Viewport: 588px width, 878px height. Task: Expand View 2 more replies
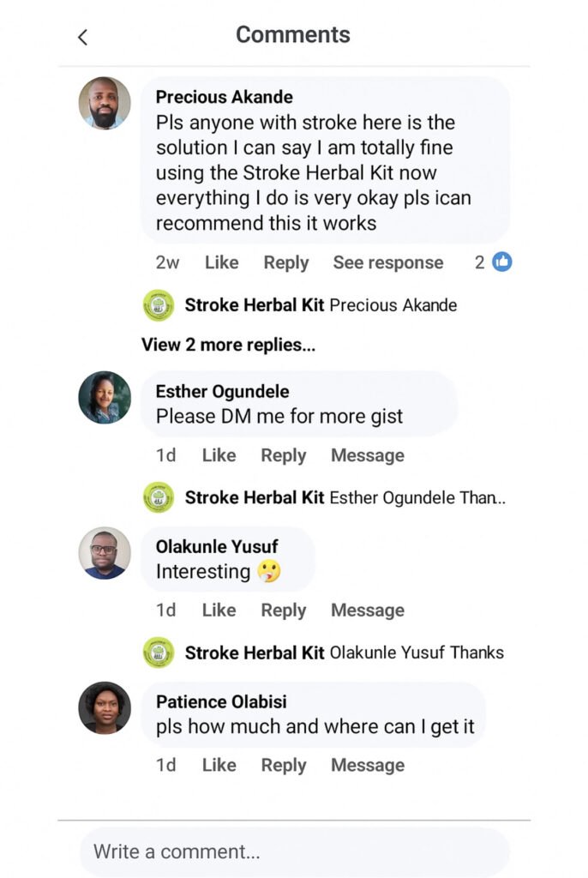pos(229,345)
